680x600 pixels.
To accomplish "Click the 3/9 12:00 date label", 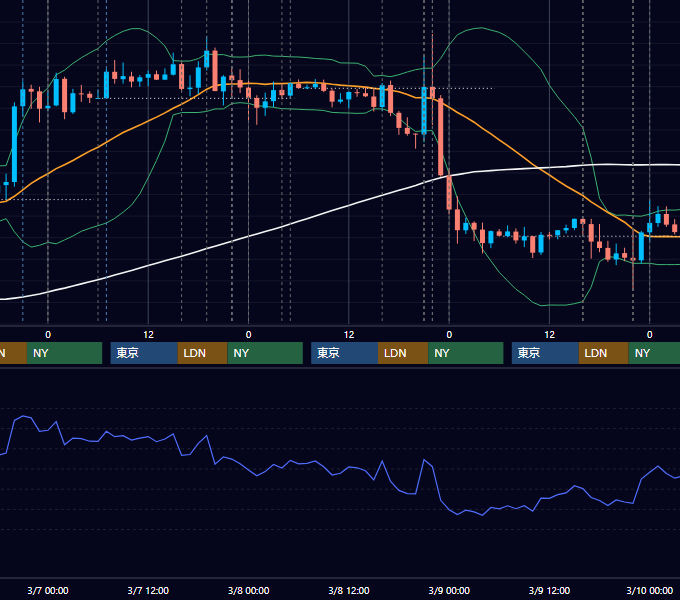I will point(549,590).
